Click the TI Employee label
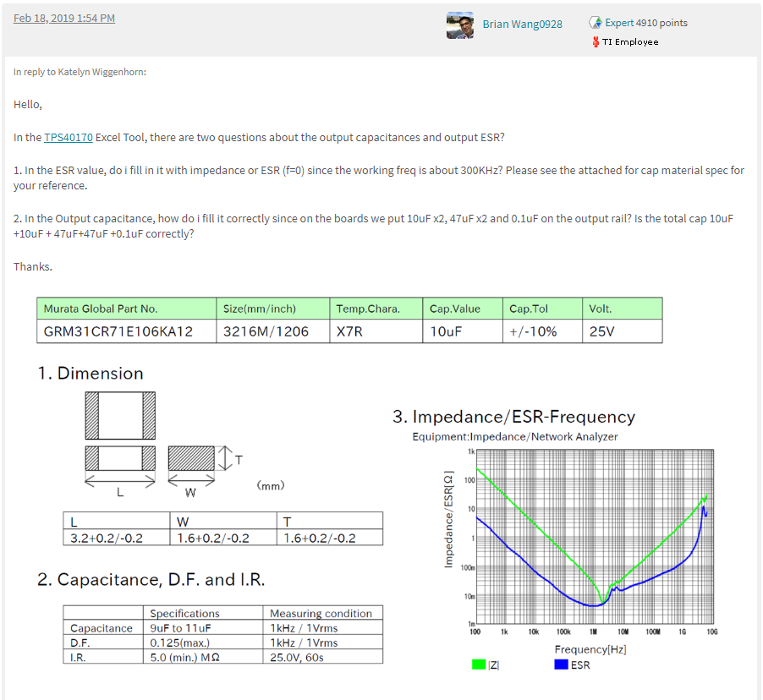Screen dimensions: 763x700 (x=630, y=41)
